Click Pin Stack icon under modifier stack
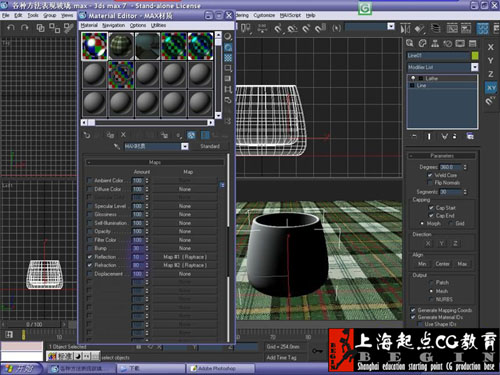 click(x=414, y=136)
